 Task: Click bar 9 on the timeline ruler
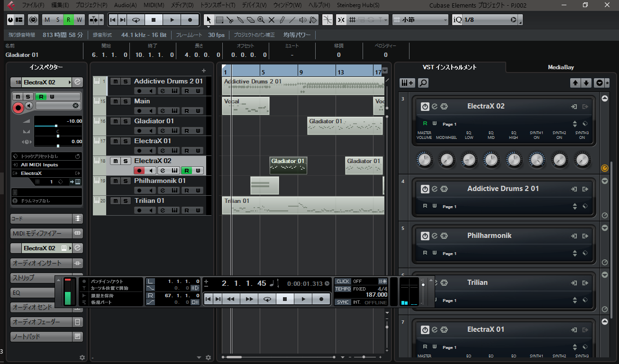pos(300,72)
